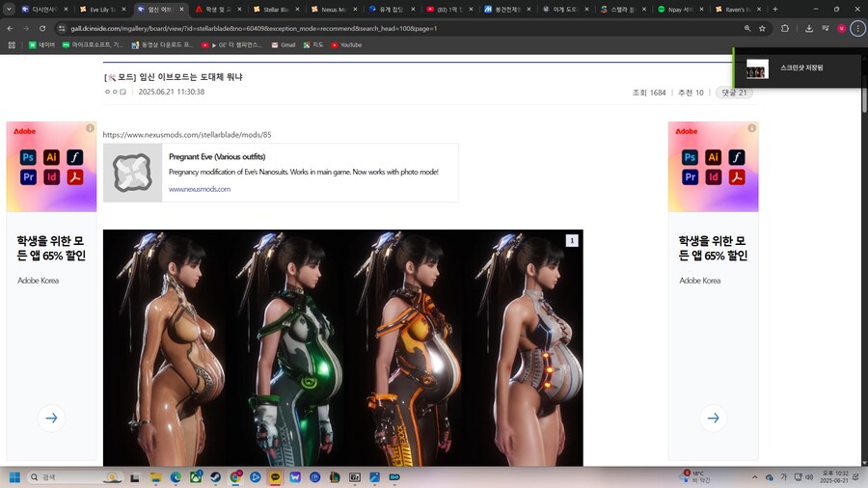Switch to the first '디시인사' tab
868x488 pixels.
click(44, 9)
